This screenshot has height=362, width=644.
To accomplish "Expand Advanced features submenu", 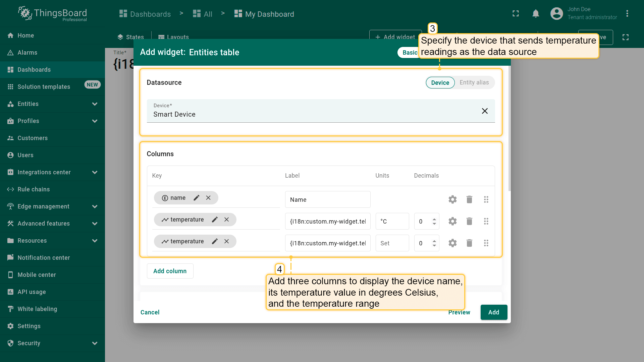I will tap(95, 224).
